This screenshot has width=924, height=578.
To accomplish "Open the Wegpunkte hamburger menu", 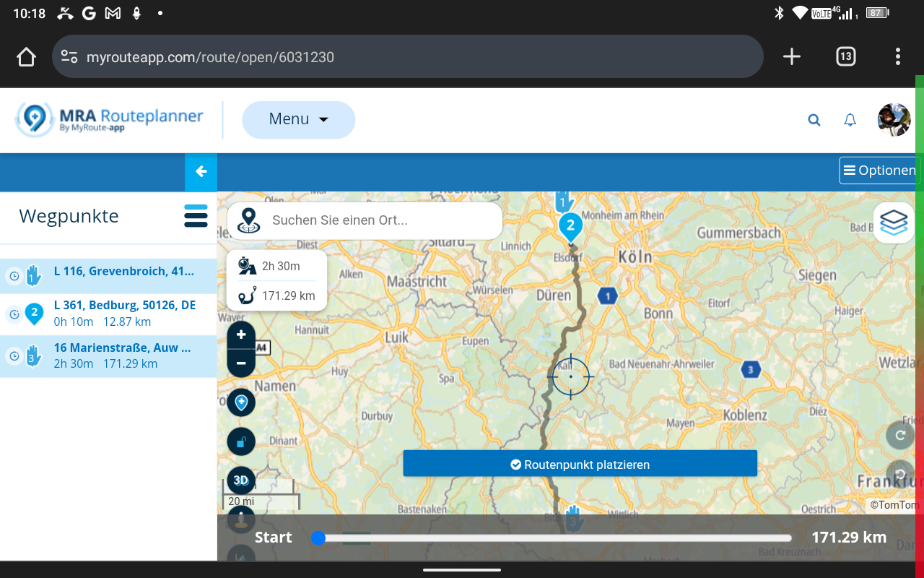I will 196,216.
